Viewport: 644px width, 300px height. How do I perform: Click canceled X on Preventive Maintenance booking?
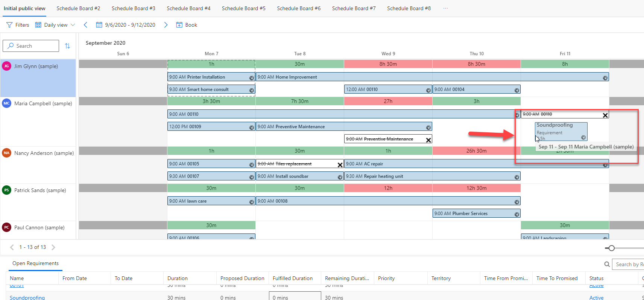click(428, 140)
